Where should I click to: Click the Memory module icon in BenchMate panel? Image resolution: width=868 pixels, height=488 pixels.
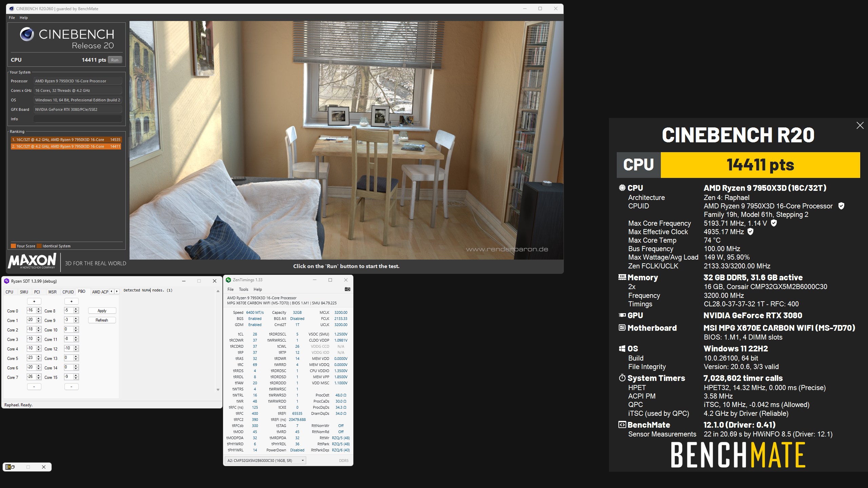tap(622, 277)
